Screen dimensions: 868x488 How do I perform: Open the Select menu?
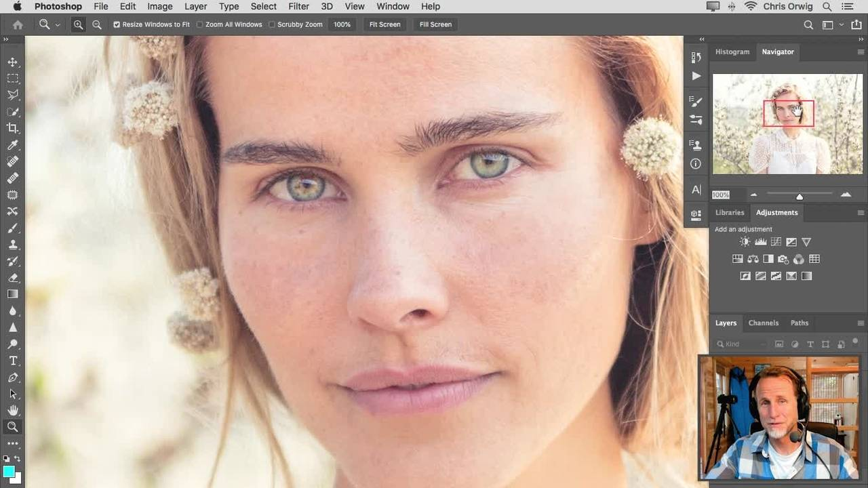pyautogui.click(x=263, y=6)
